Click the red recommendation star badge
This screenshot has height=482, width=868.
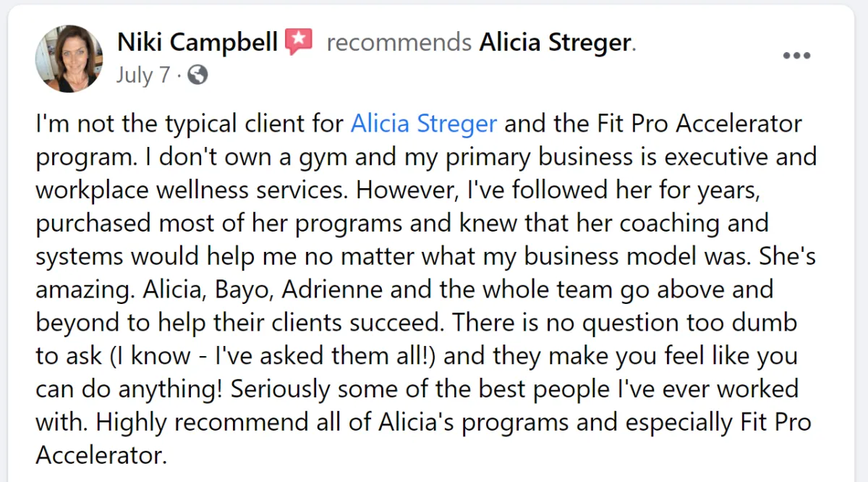click(x=299, y=42)
